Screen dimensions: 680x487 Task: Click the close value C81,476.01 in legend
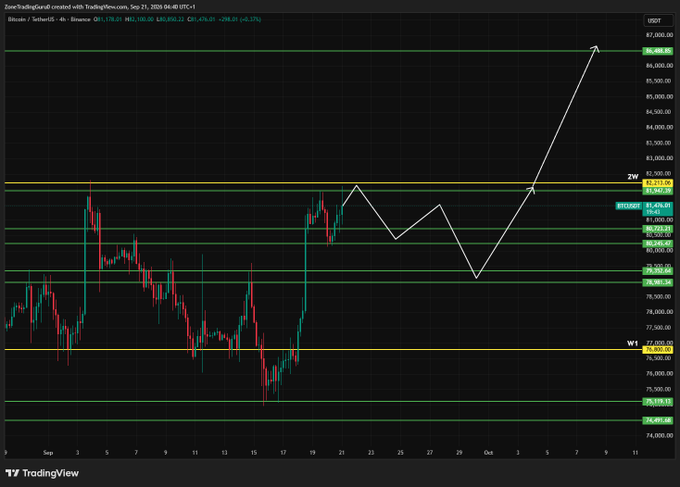click(201, 20)
